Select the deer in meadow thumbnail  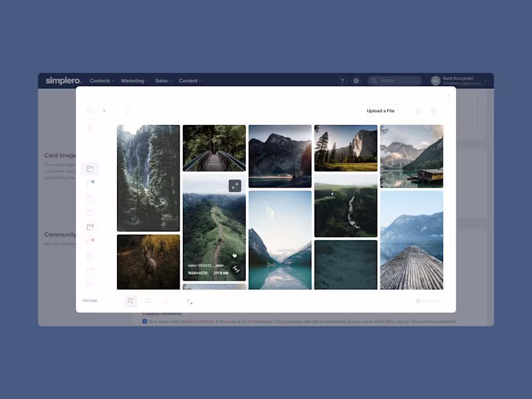pyautogui.click(x=148, y=262)
